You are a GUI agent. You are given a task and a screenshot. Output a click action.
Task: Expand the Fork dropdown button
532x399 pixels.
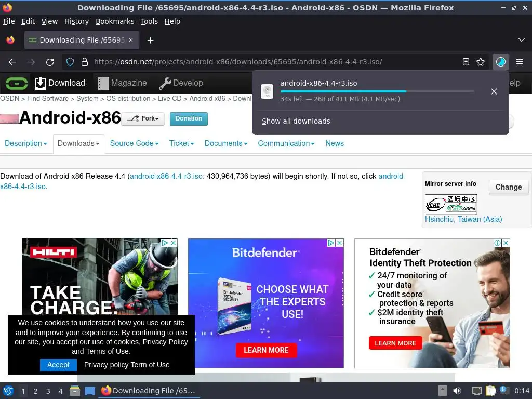(x=143, y=119)
